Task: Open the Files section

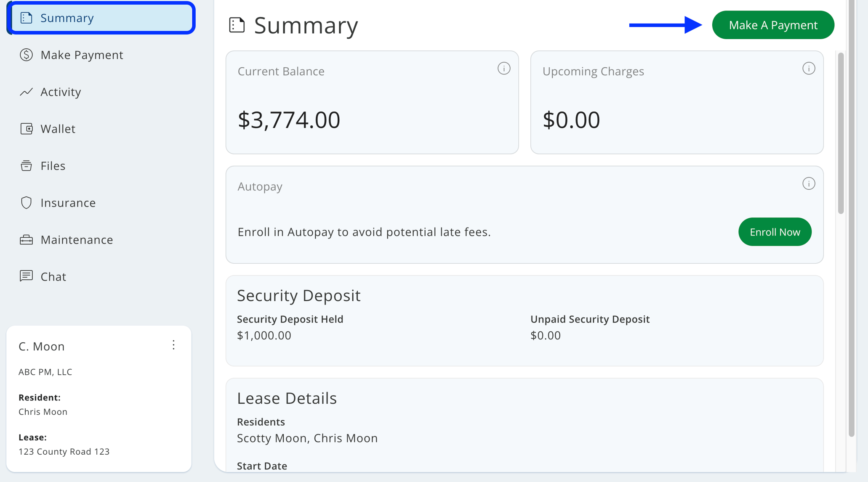Action: 53,166
